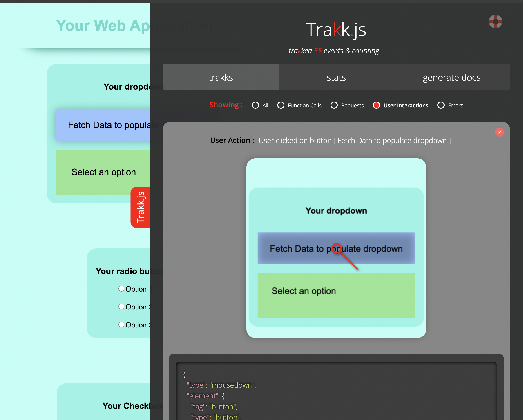This screenshot has height=420, width=523.
Task: Choose radio Option 2 in web app
Action: [121, 307]
